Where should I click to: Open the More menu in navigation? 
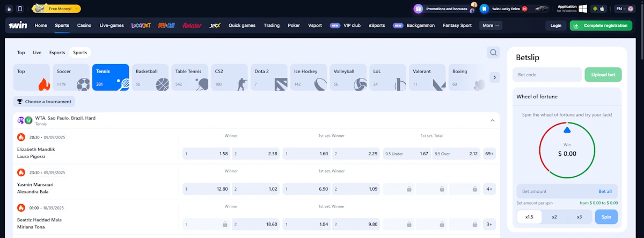click(491, 25)
